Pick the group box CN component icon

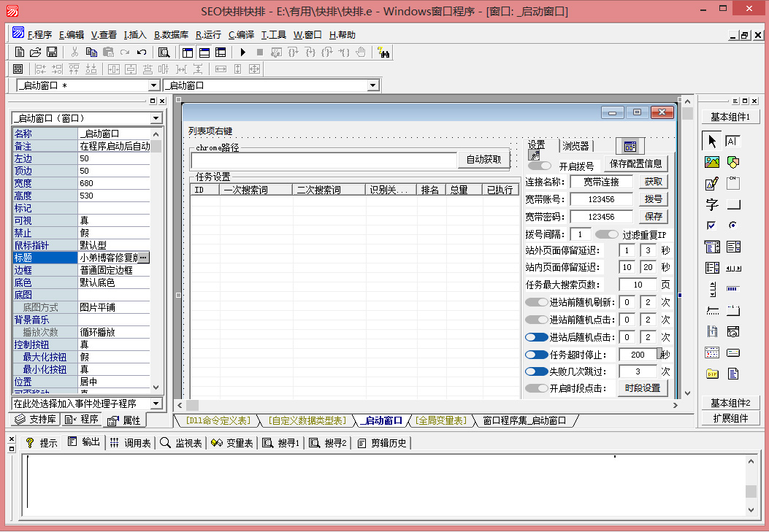tap(732, 183)
